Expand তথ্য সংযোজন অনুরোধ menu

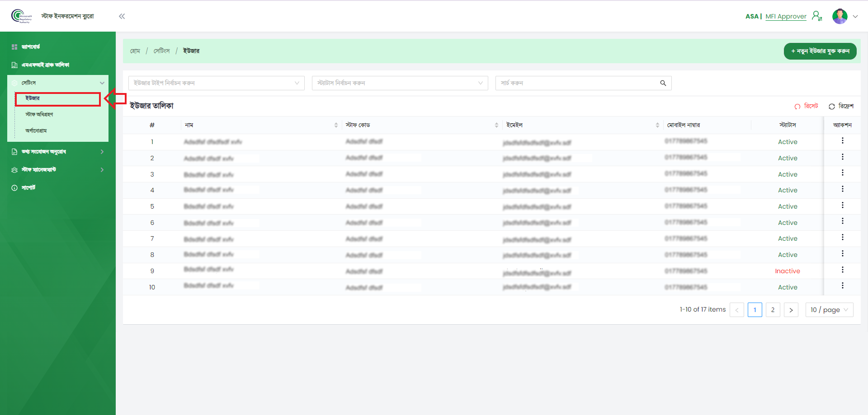click(x=58, y=152)
